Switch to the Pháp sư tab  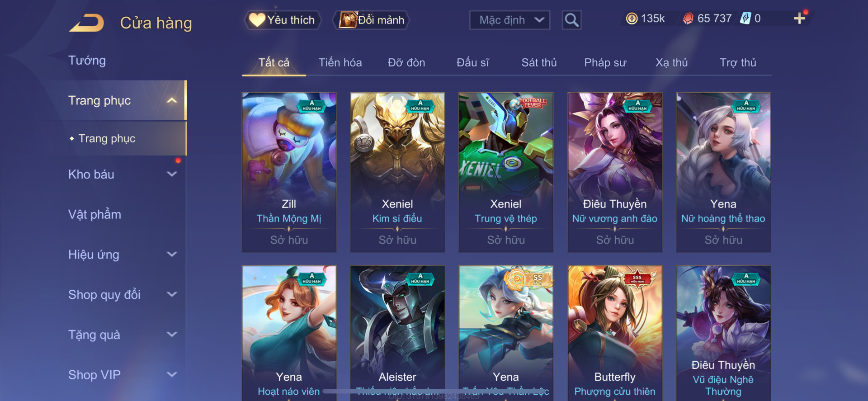pos(605,62)
